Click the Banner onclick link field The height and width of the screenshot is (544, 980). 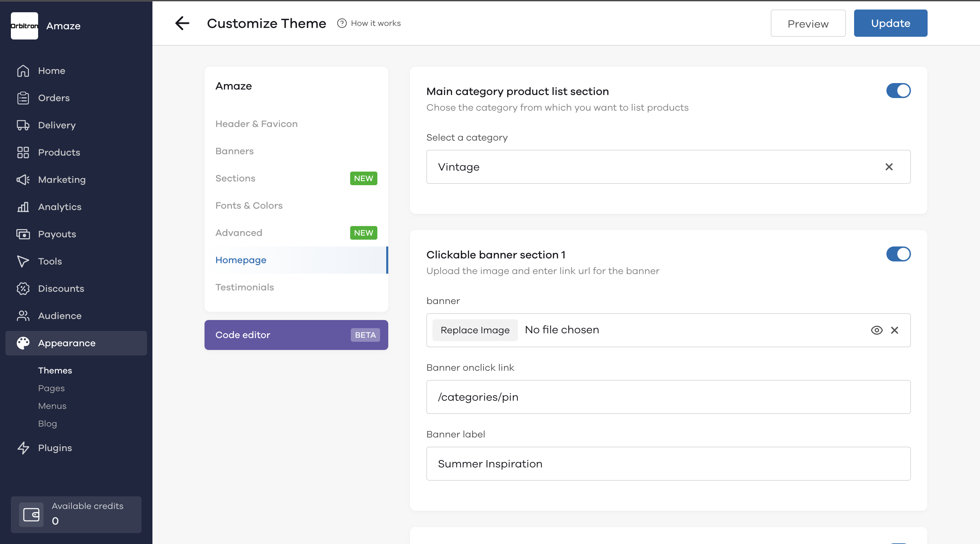(668, 397)
